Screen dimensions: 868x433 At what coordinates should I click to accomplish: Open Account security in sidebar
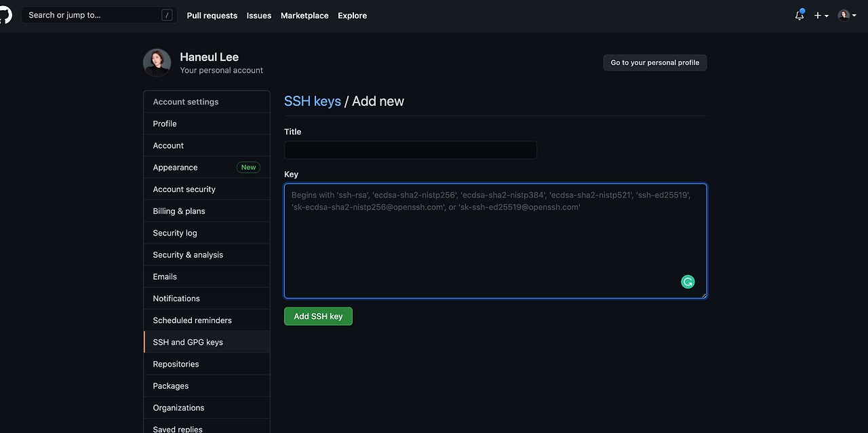point(207,189)
